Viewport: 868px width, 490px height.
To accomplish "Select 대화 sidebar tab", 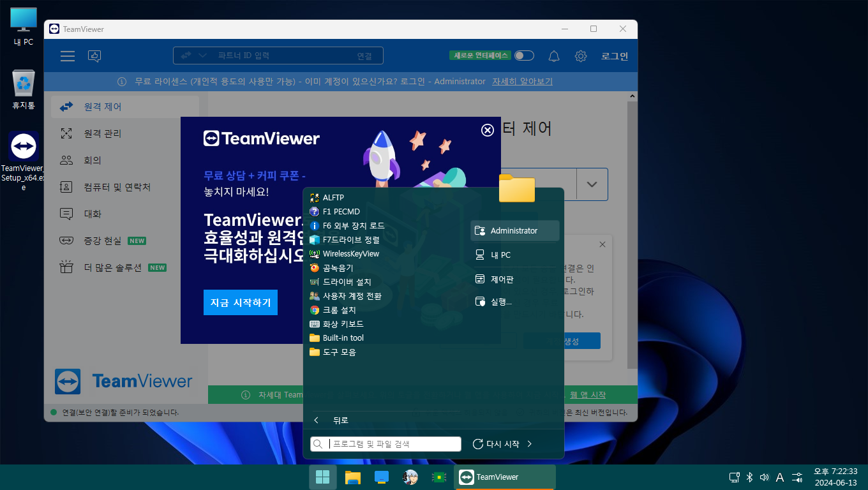I will [x=125, y=214].
